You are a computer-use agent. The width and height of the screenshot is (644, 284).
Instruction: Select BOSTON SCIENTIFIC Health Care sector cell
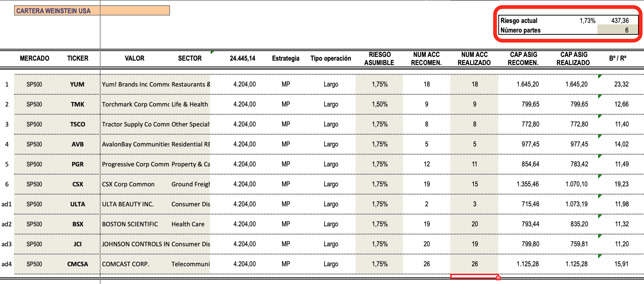pyautogui.click(x=189, y=224)
